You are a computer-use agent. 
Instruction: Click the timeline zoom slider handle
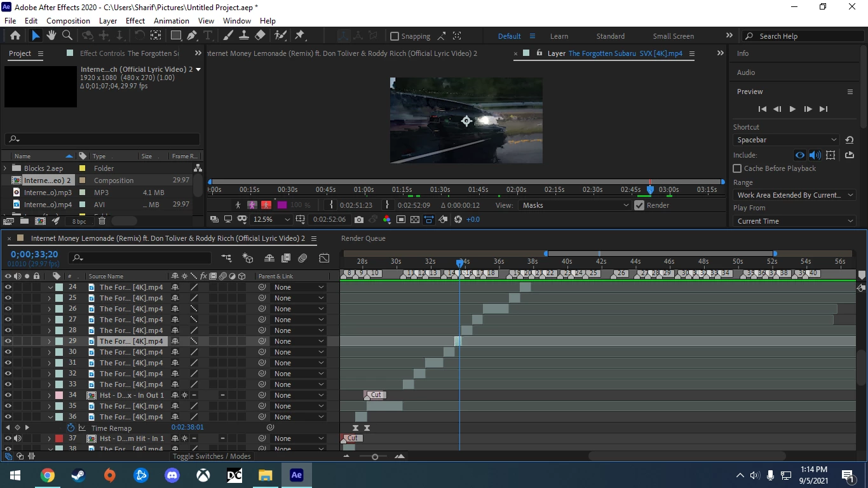[x=375, y=457]
